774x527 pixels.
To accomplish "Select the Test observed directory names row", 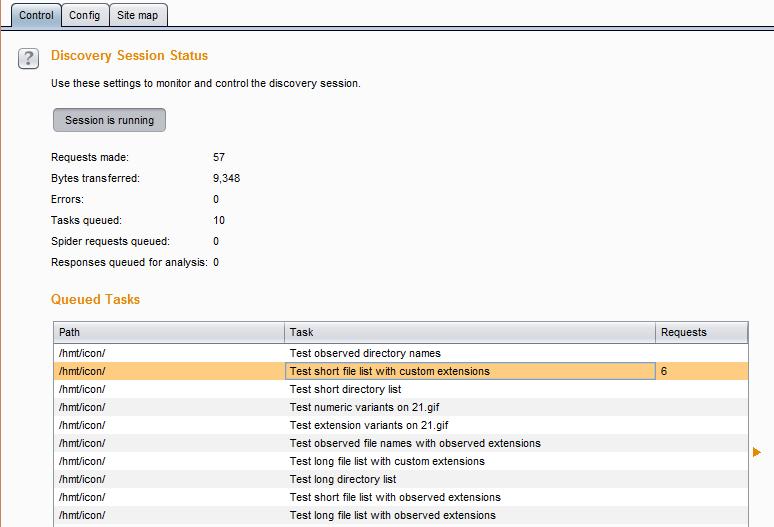I will coord(365,353).
